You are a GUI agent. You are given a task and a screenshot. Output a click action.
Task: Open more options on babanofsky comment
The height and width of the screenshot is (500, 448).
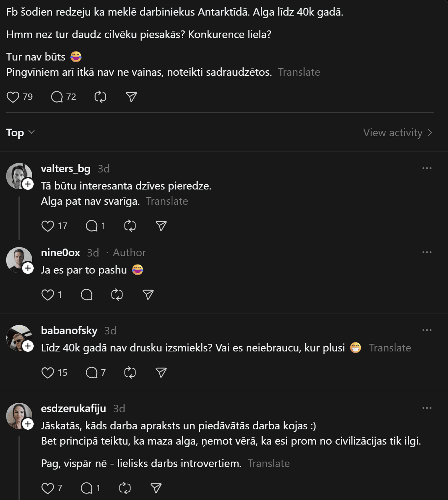pos(427,330)
